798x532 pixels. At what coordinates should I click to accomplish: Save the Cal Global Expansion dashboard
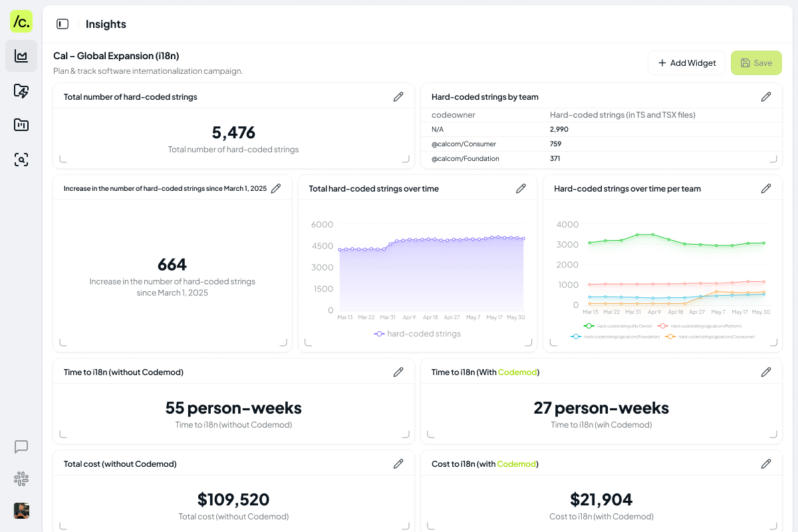click(x=756, y=63)
